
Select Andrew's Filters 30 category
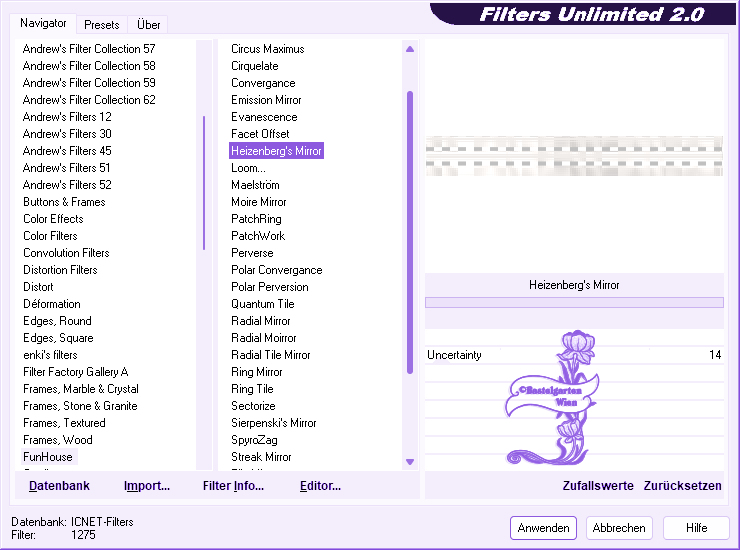coord(67,134)
